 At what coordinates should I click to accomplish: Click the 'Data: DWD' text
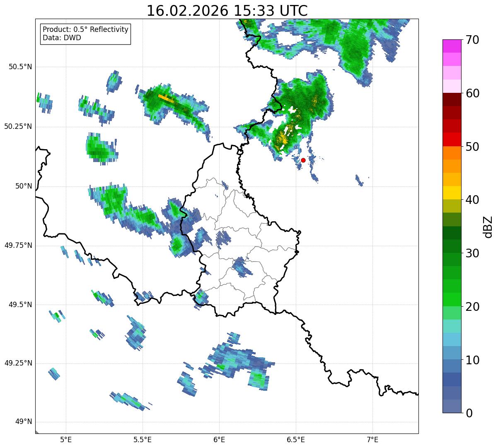click(62, 38)
